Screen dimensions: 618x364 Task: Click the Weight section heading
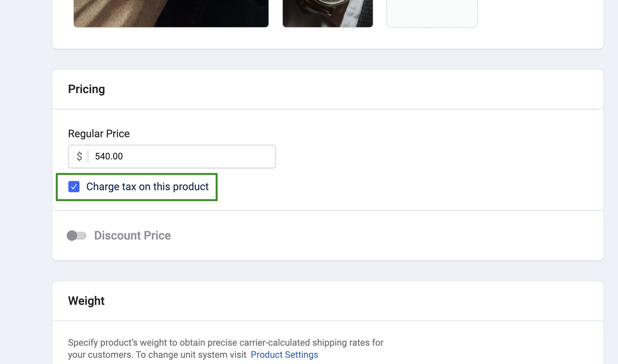click(86, 301)
